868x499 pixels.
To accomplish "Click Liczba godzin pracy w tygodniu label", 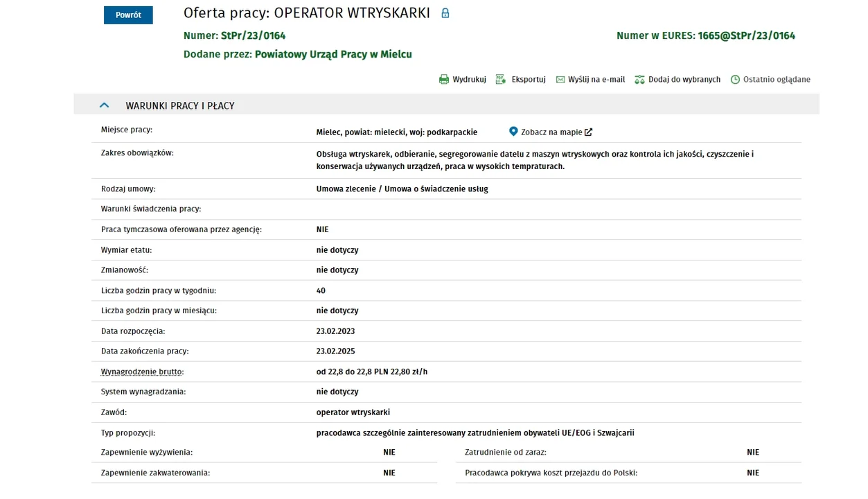I will [x=159, y=290].
